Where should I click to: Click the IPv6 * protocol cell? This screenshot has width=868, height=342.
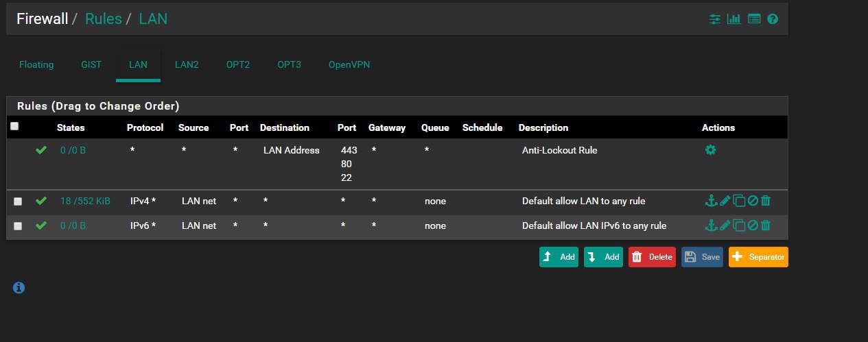pyautogui.click(x=143, y=225)
